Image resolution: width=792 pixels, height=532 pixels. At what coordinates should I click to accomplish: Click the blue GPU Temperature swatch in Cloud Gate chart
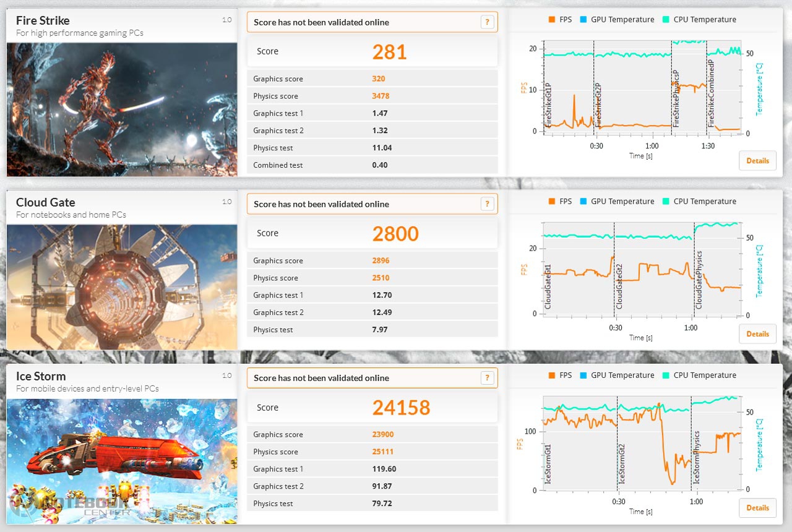[584, 202]
